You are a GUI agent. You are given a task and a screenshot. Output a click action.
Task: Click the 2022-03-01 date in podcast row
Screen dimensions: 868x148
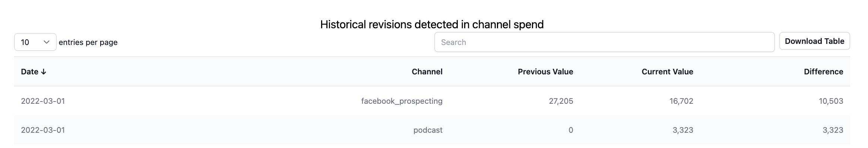[43, 130]
